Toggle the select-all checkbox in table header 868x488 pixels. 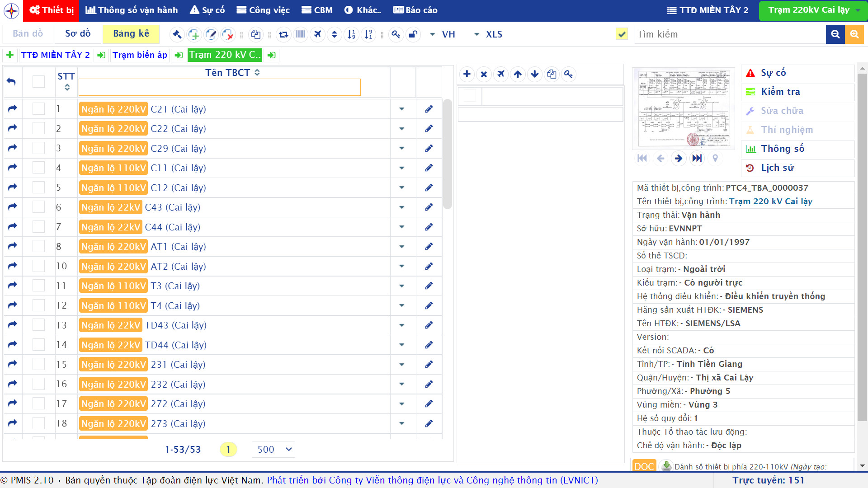click(38, 81)
